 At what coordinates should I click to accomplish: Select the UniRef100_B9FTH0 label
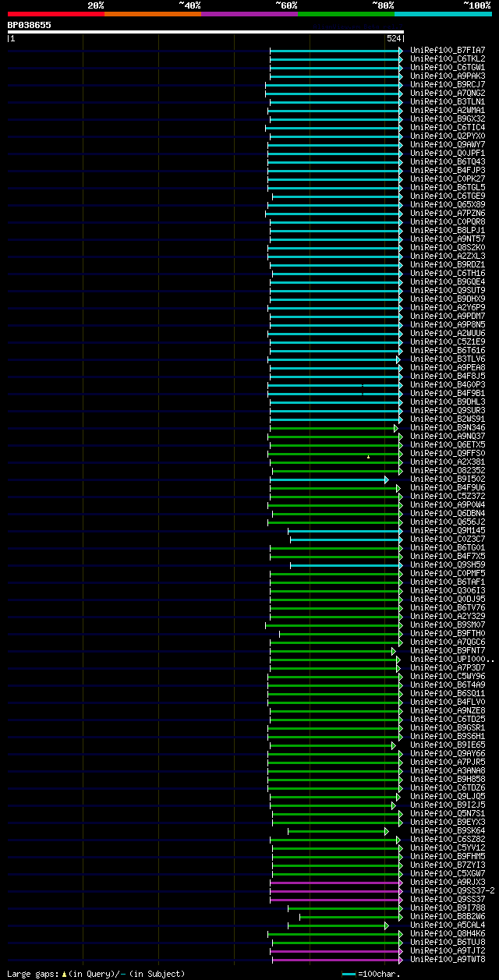(x=448, y=633)
